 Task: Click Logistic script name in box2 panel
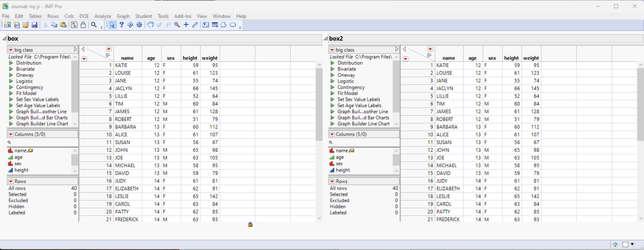pyautogui.click(x=347, y=81)
